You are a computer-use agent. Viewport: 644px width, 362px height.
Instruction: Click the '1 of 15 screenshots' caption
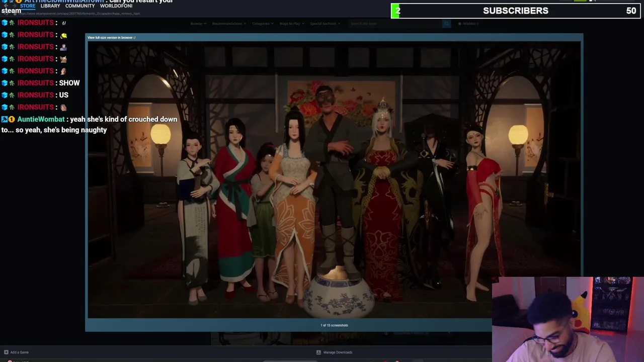(334, 325)
